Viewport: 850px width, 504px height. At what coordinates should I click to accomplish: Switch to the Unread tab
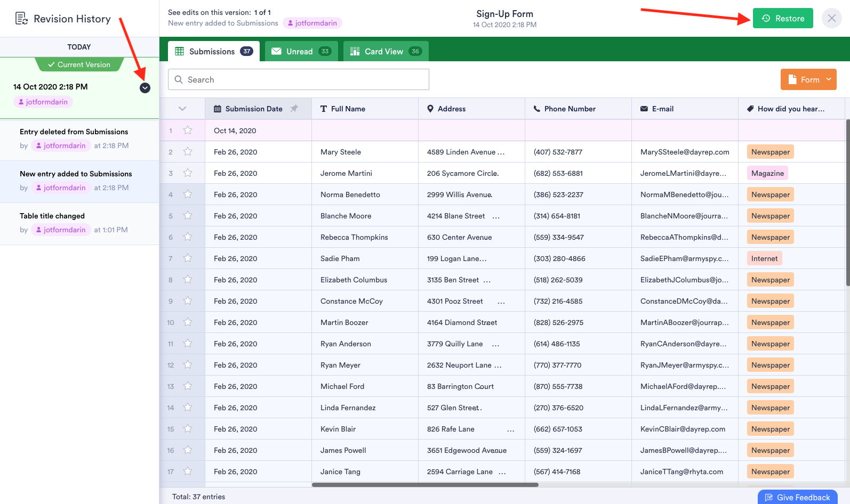[301, 52]
